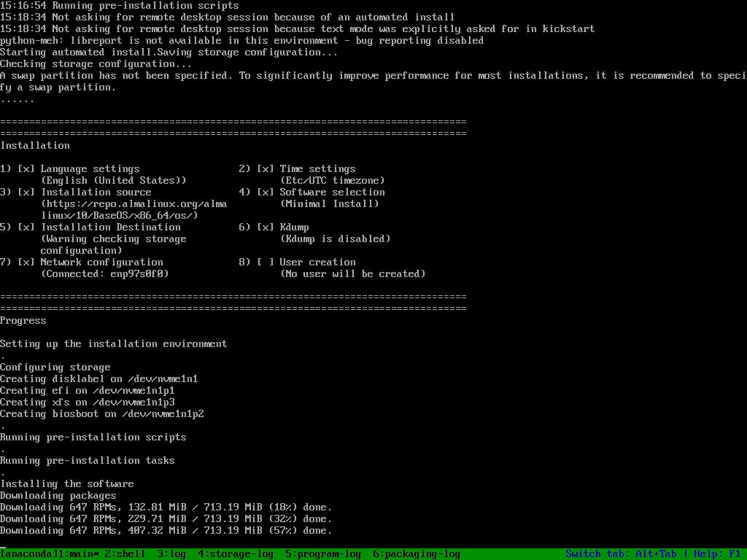Select the Software selection menu entry
747x560 pixels.
click(x=332, y=192)
